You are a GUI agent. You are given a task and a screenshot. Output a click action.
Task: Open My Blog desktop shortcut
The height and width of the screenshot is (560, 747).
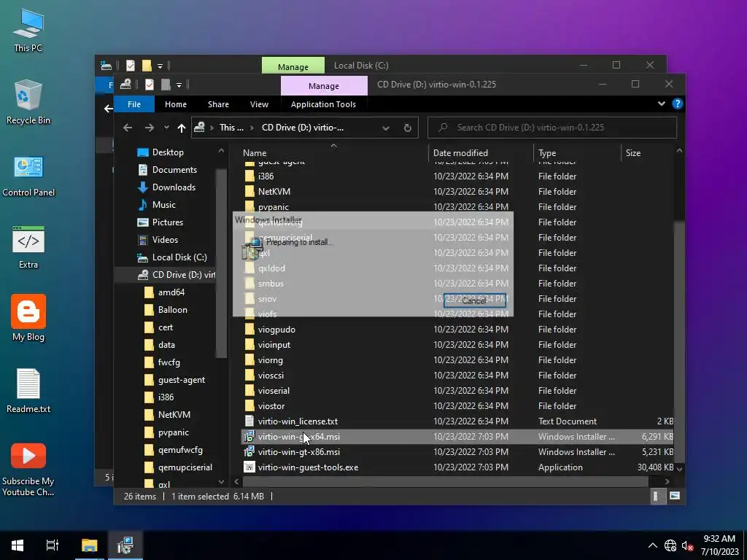pyautogui.click(x=28, y=318)
